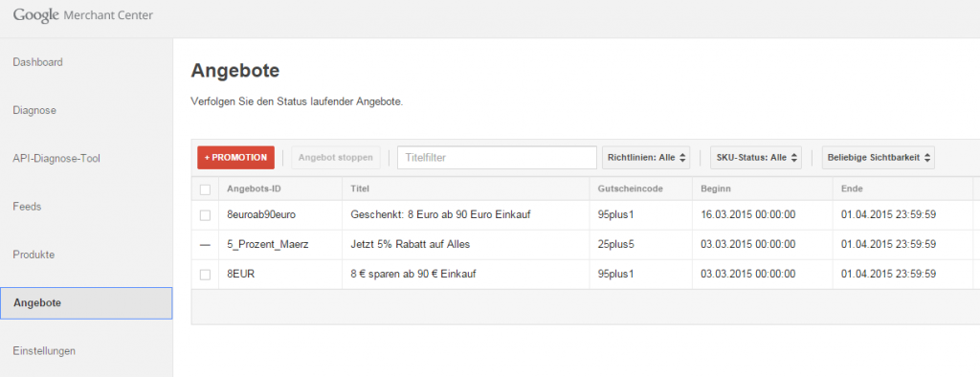Open the Richtlinien: Alle dropdown
Image resolution: width=980 pixels, height=377 pixels.
(646, 158)
